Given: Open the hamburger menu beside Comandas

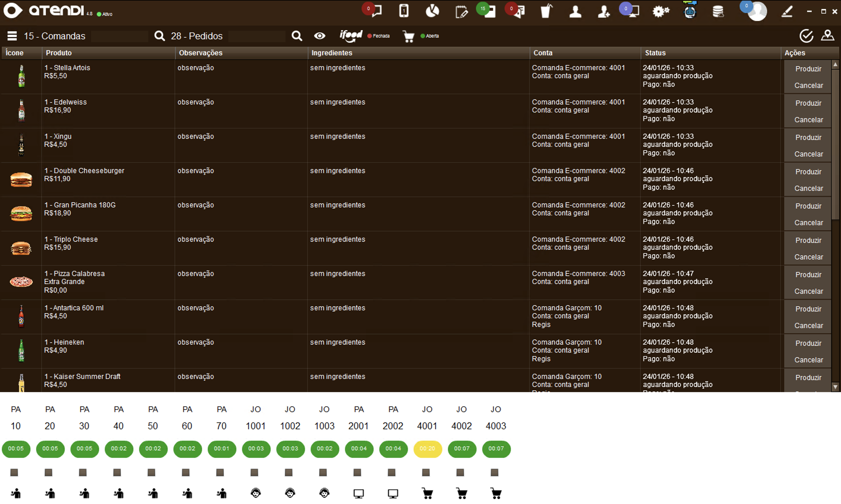Looking at the screenshot, I should coord(12,36).
